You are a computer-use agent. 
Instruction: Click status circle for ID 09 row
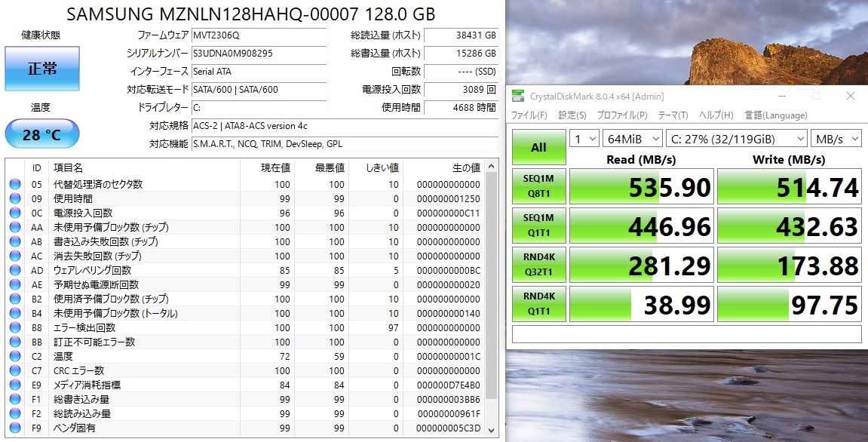tap(15, 198)
